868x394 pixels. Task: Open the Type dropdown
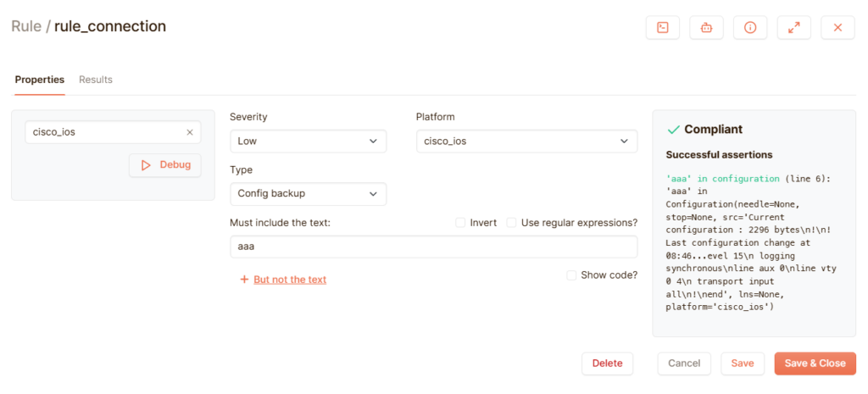coord(308,194)
